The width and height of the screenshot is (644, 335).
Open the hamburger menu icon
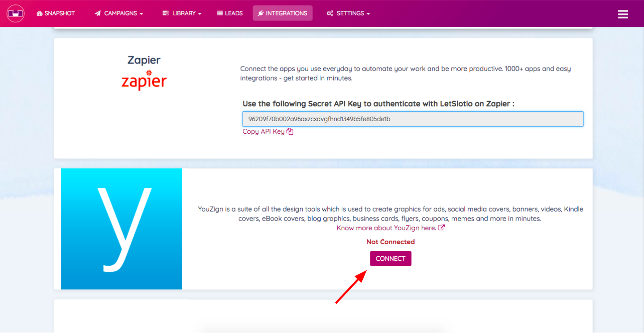coord(623,14)
